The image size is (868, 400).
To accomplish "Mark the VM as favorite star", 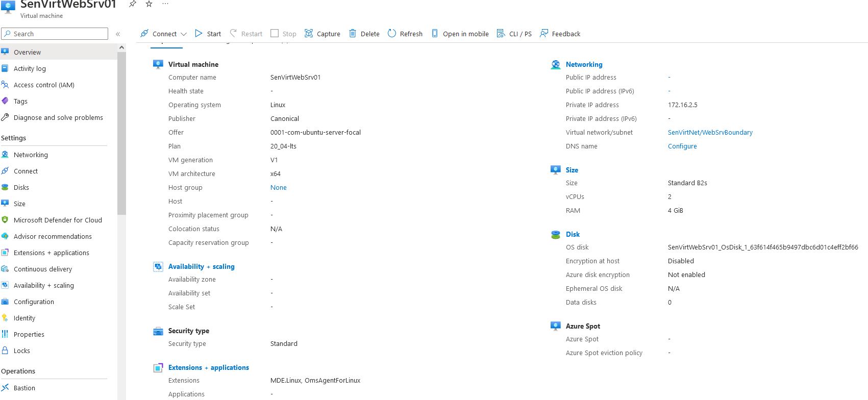I will point(149,4).
